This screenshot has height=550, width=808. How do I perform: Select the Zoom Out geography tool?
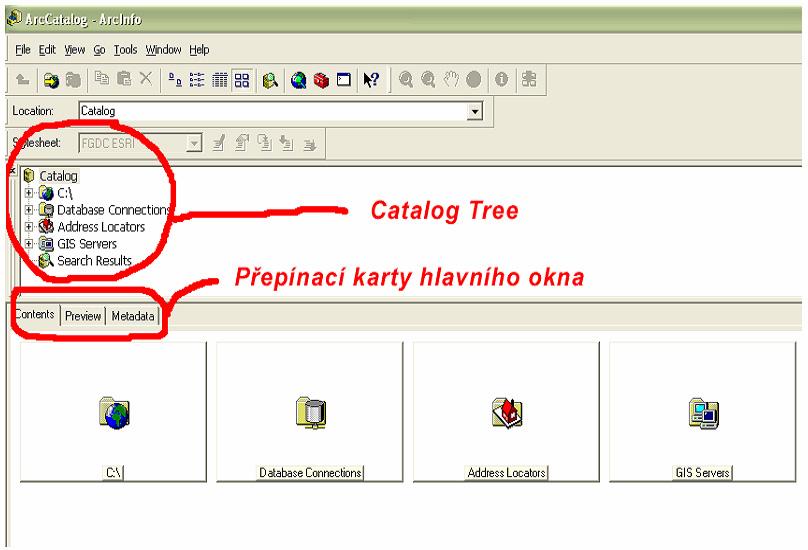428,80
